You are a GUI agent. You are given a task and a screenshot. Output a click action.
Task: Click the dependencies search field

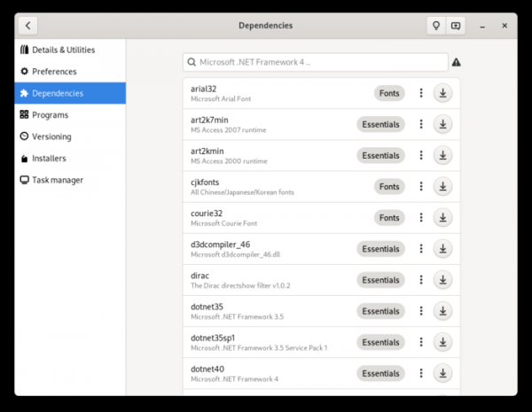(315, 63)
